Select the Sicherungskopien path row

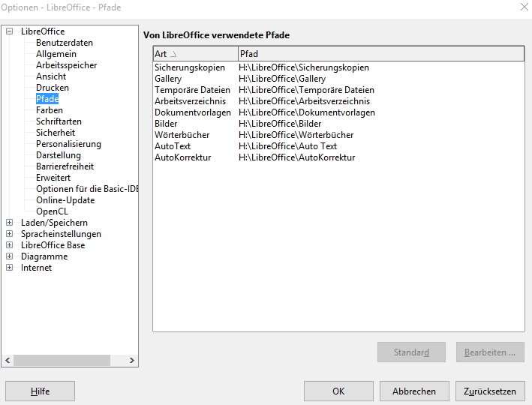click(338, 67)
